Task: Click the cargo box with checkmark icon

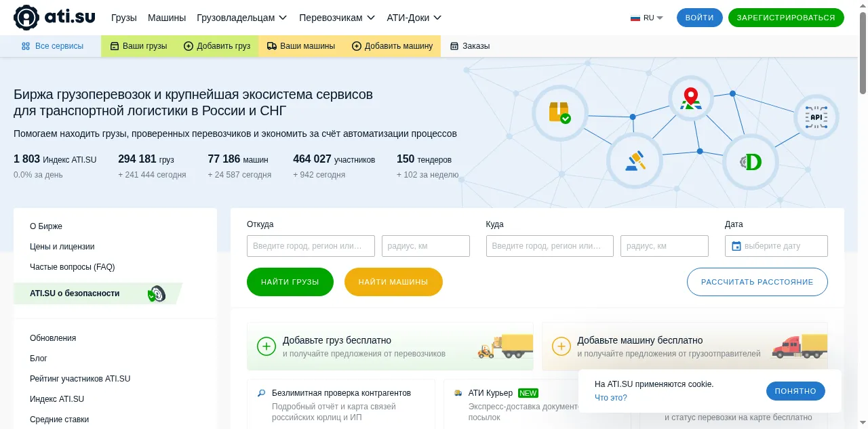Action: [559, 113]
